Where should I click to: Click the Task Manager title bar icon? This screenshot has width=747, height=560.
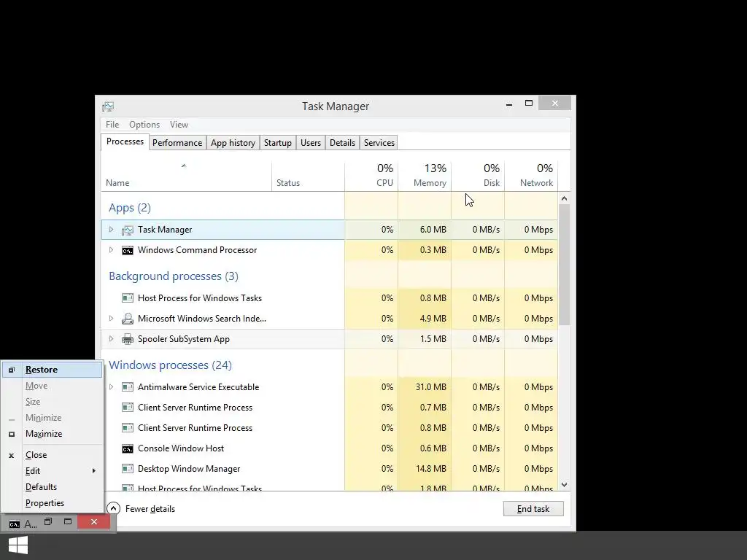108,106
